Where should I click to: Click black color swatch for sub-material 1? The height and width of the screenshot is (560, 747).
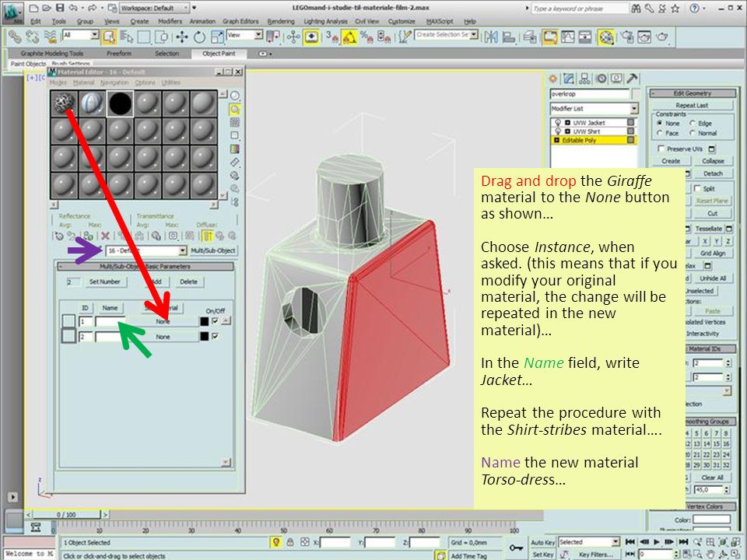coord(205,321)
